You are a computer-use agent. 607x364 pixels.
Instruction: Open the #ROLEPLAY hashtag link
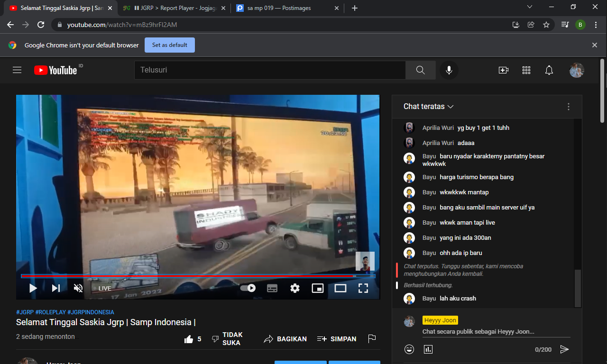[x=51, y=312]
